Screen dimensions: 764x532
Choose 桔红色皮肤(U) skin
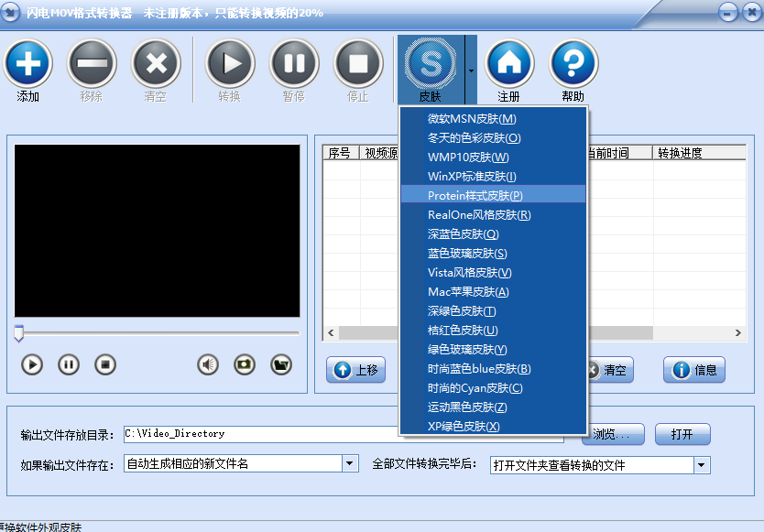click(x=493, y=330)
